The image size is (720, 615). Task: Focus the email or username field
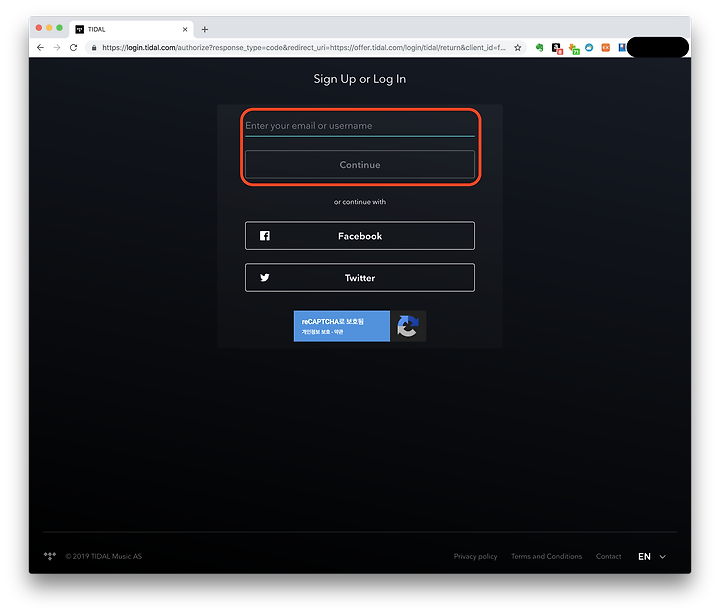point(360,126)
